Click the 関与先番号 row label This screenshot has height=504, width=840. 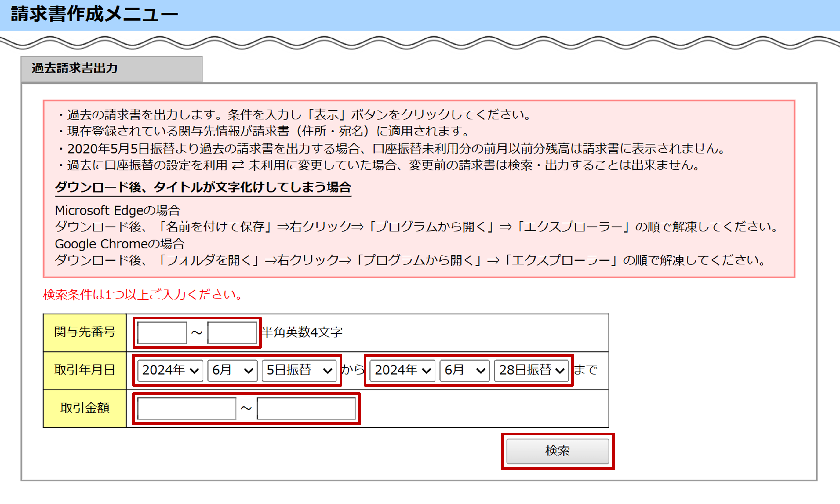pos(85,332)
